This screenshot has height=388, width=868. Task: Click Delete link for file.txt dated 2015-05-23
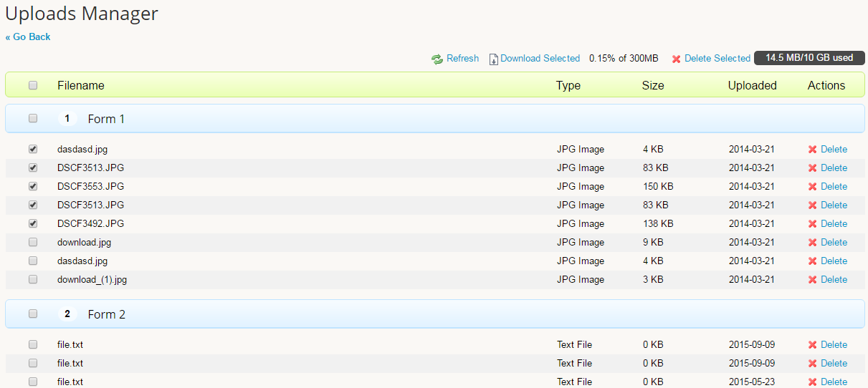(x=834, y=382)
